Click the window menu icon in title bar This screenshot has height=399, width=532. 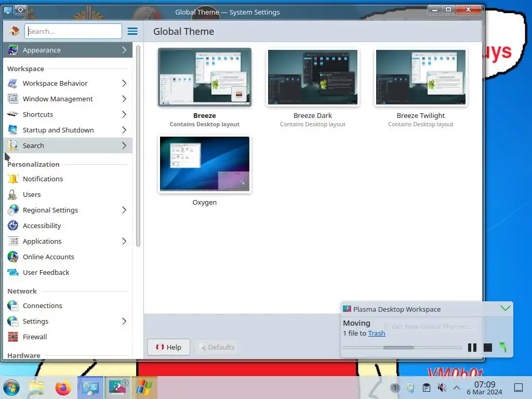7,10
